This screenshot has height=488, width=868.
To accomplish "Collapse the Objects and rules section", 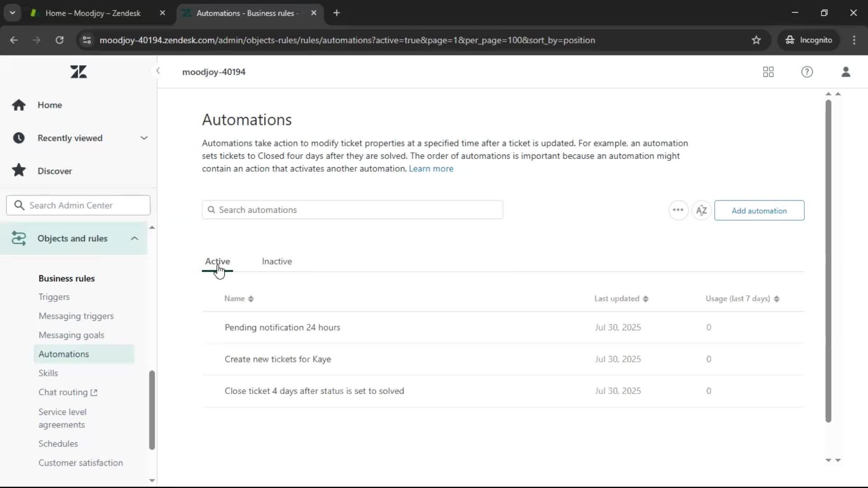I will [x=134, y=238].
